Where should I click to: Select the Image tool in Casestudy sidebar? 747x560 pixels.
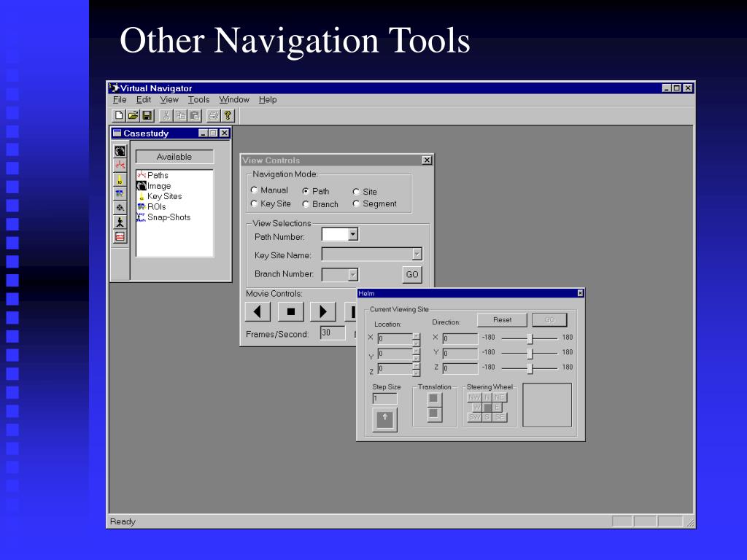coord(120,151)
